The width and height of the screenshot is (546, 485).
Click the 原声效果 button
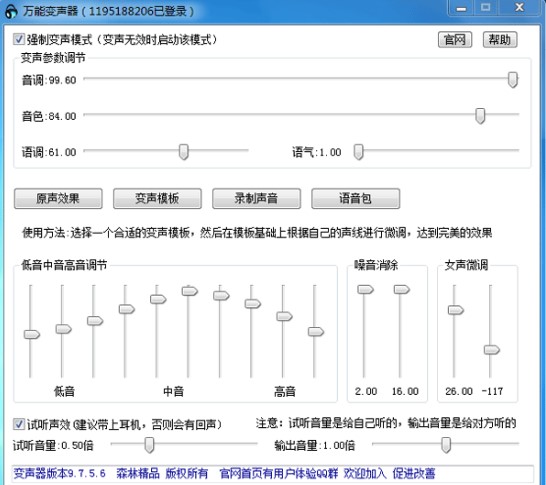(58, 198)
